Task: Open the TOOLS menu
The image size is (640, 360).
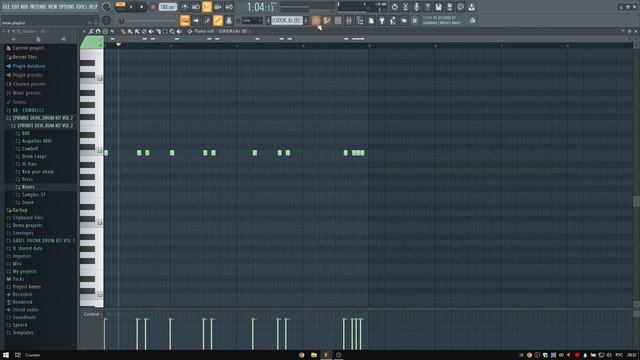Action: [82, 7]
